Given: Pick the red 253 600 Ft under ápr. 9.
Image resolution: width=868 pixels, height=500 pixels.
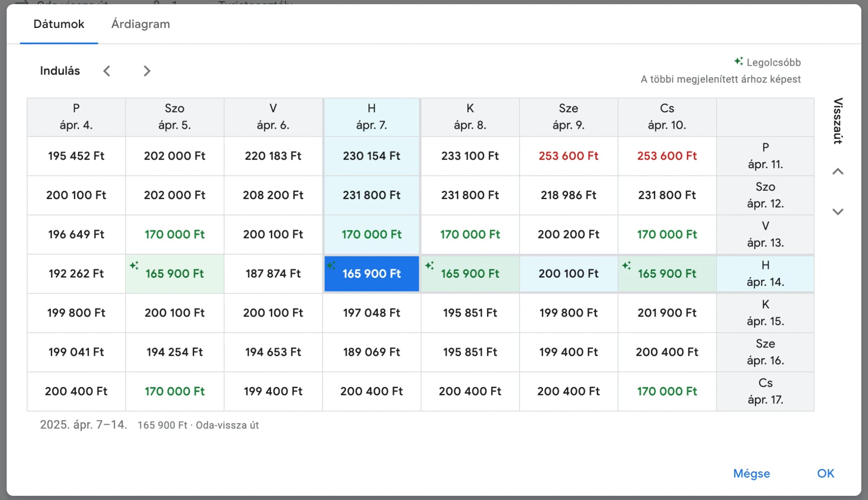Looking at the screenshot, I should click(x=568, y=156).
